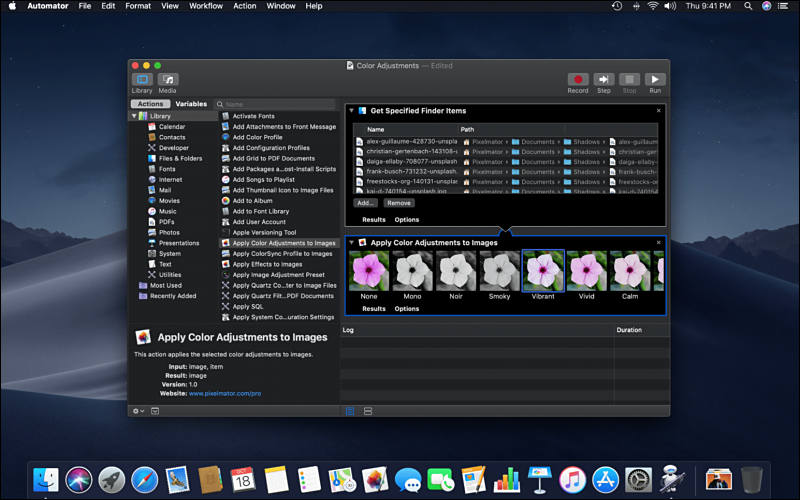The width and height of the screenshot is (800, 500).
Task: Toggle the description panel visibility button
Action: pyautogui.click(x=155, y=411)
